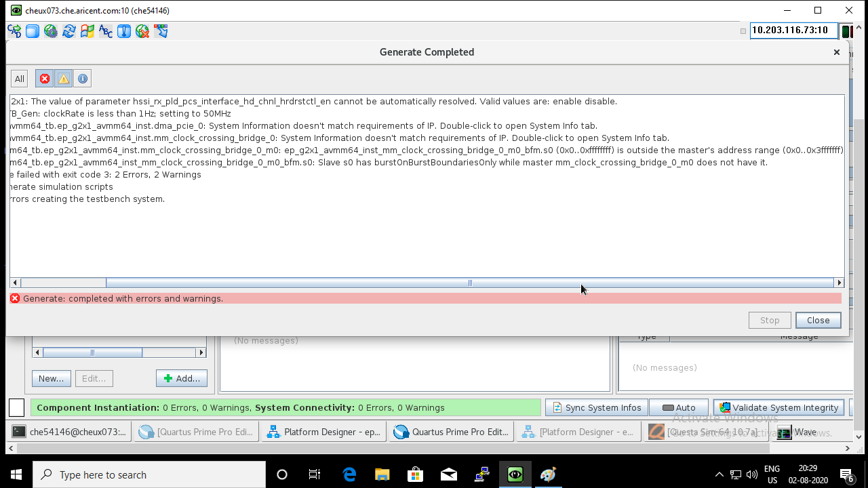Image resolution: width=868 pixels, height=488 pixels.
Task: Click the Windows flag Start key icon
Action: [x=87, y=31]
